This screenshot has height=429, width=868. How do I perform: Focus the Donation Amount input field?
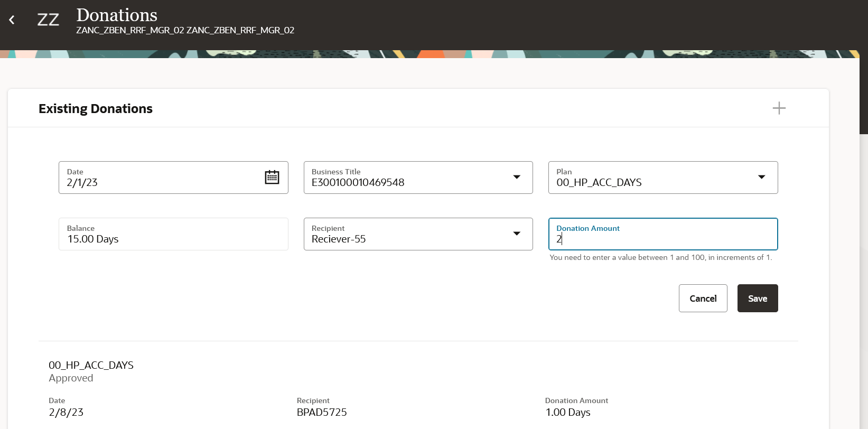click(662, 239)
